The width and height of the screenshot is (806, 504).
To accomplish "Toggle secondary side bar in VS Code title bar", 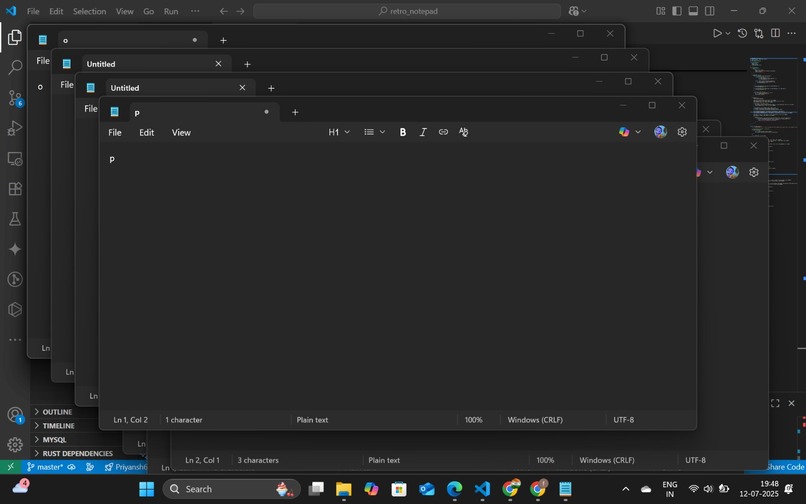I will point(710,11).
